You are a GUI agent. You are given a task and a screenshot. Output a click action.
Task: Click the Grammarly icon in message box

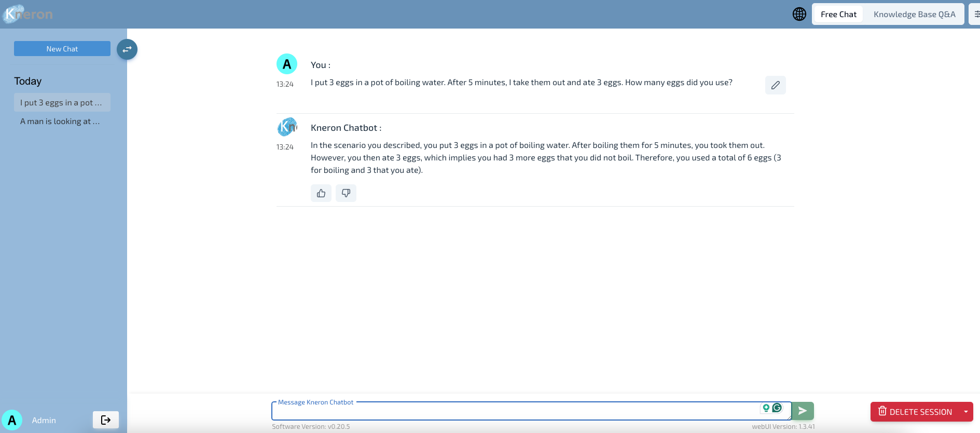(x=777, y=408)
